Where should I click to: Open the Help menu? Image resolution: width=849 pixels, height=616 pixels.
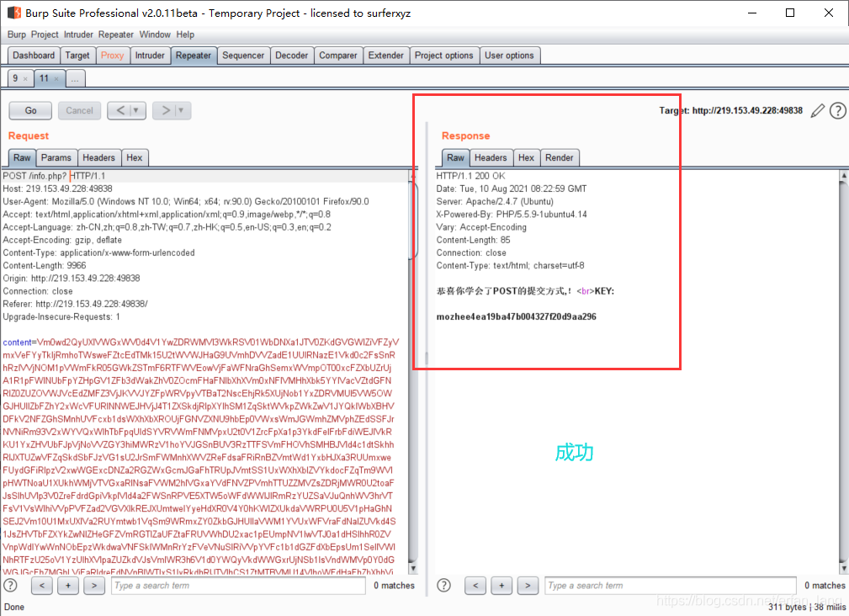click(185, 35)
